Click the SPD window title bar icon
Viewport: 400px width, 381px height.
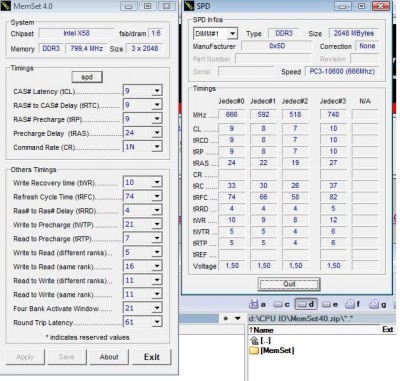[x=189, y=6]
